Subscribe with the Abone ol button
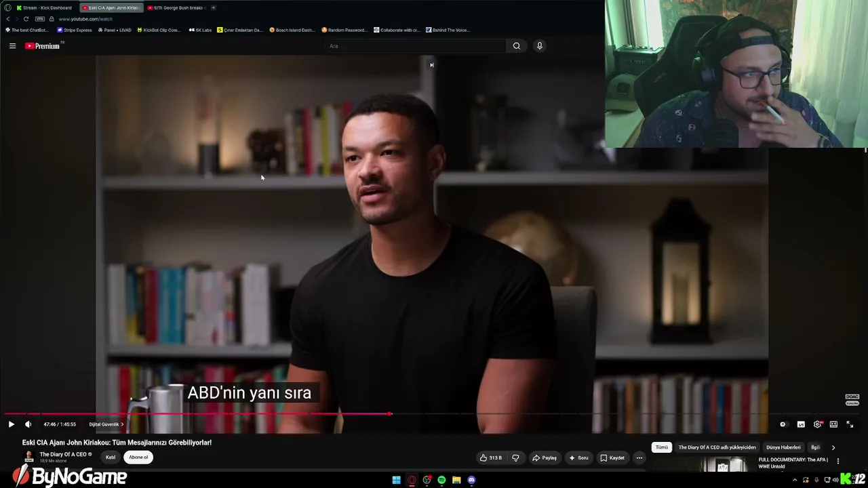Viewport: 868px width, 488px height. (138, 457)
